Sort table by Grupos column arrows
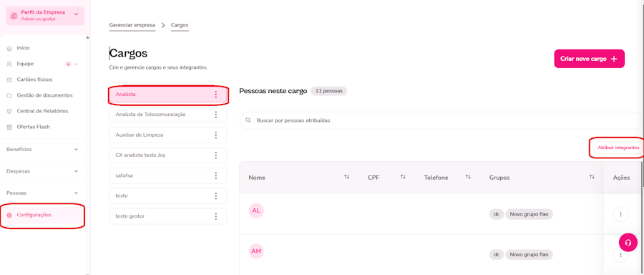The image size is (644, 275). [x=592, y=177]
